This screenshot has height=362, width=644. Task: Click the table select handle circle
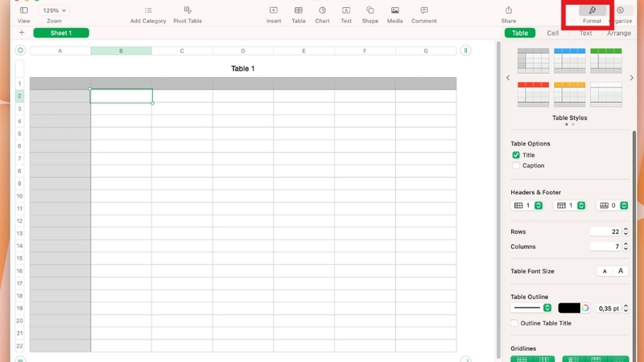click(x=20, y=51)
